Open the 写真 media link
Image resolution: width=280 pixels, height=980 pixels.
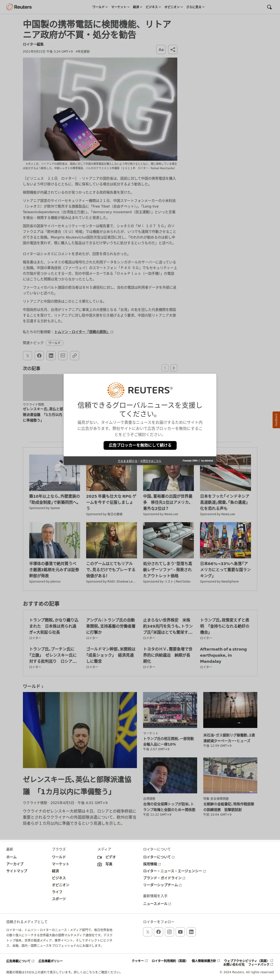[105, 864]
